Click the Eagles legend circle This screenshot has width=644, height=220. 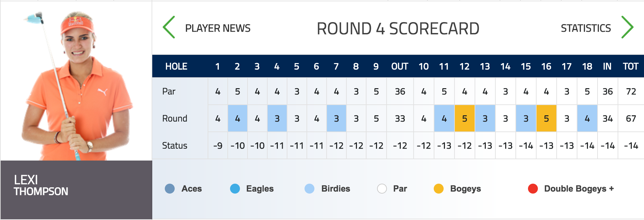point(235,189)
